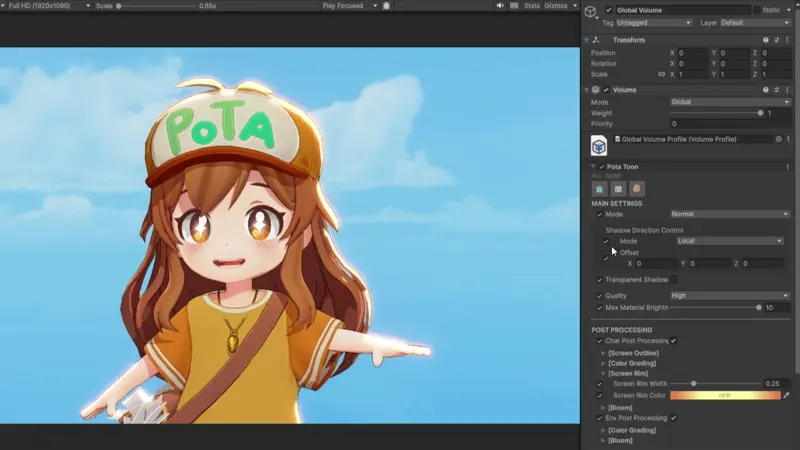Open the Pota Toon override three-dot menu
The width and height of the screenshot is (800, 450).
pyautogui.click(x=788, y=167)
